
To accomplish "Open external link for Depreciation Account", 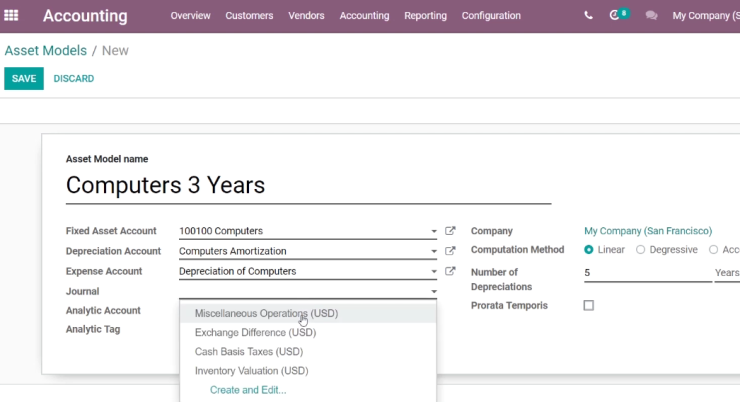I will (450, 251).
